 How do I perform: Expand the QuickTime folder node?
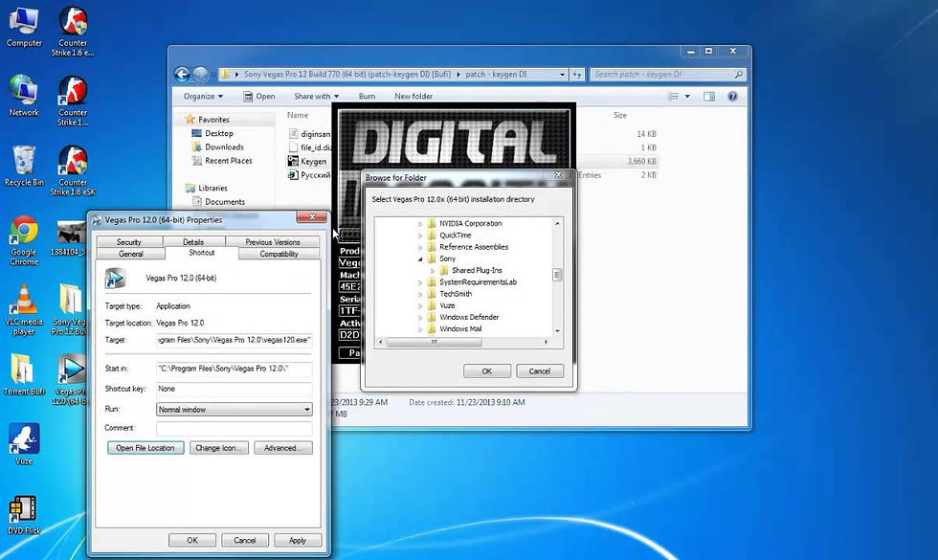coord(420,235)
